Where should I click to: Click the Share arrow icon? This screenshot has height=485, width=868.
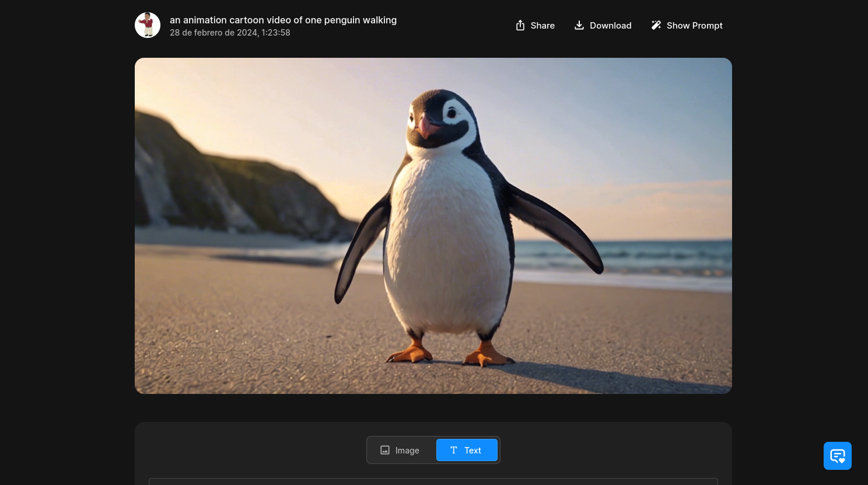click(x=520, y=25)
